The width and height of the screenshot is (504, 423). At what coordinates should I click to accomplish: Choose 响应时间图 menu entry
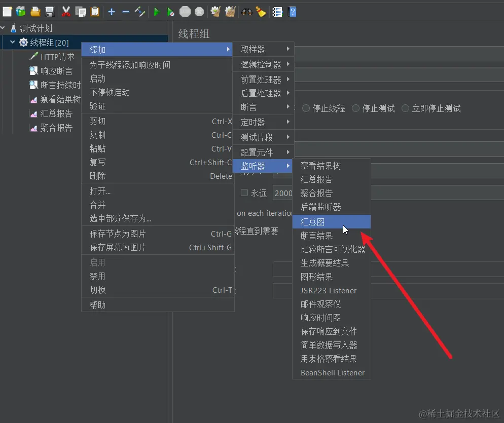click(332, 318)
